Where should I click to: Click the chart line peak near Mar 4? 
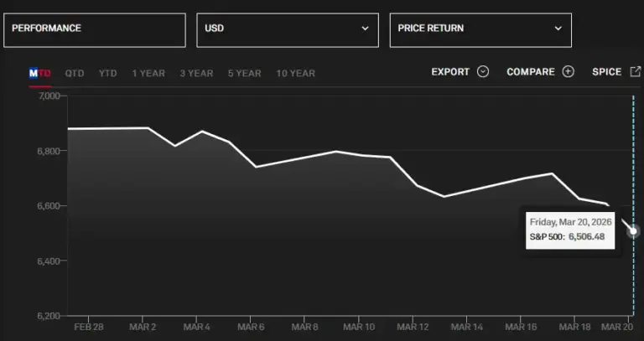[202, 132]
